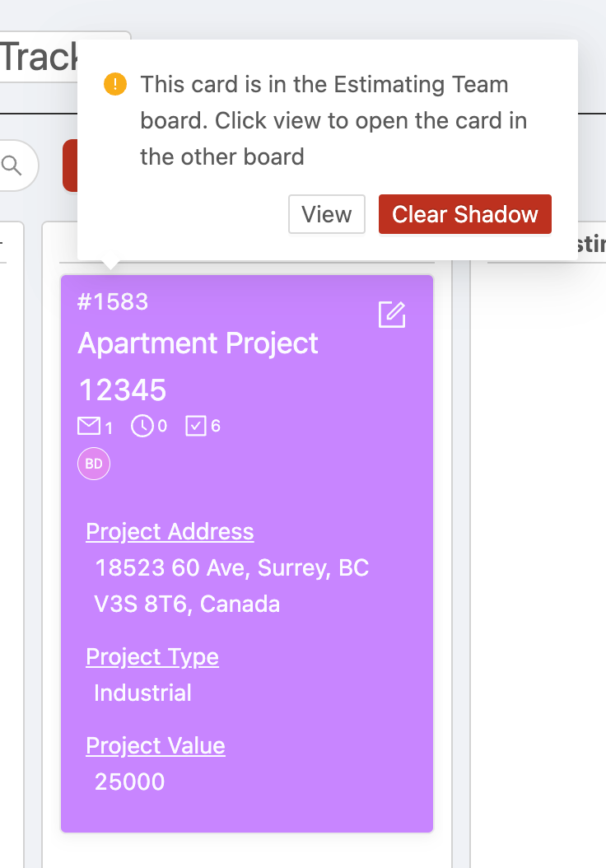Viewport: 606px width, 868px height.
Task: Open the Project Address link
Action: 170,531
